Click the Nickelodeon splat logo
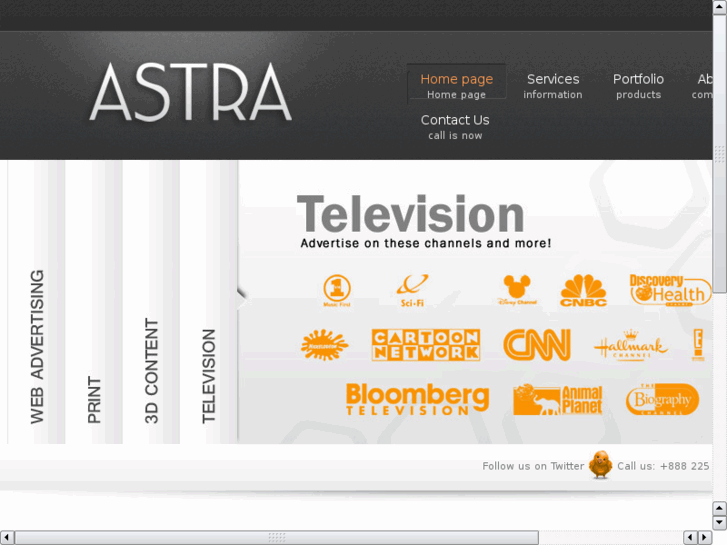The image size is (727, 545). (324, 345)
